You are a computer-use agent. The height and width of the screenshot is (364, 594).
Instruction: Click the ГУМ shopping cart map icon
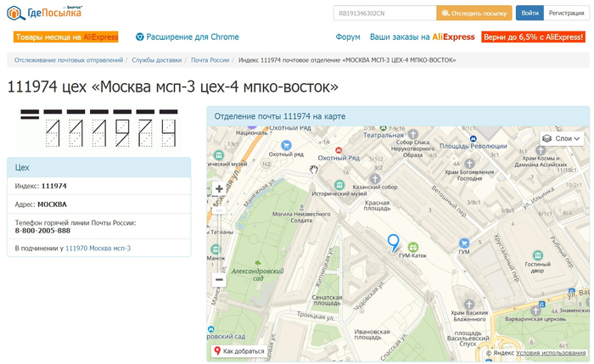[464, 244]
